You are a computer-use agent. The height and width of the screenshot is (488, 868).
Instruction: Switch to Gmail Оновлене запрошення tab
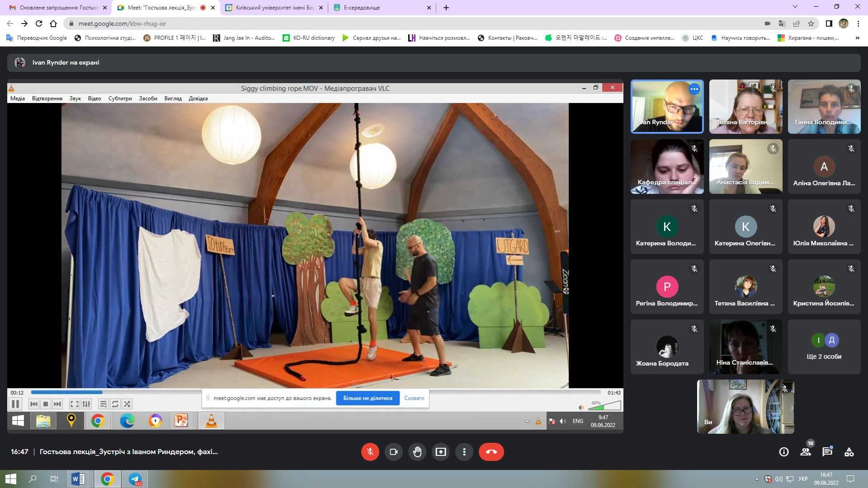(x=57, y=8)
